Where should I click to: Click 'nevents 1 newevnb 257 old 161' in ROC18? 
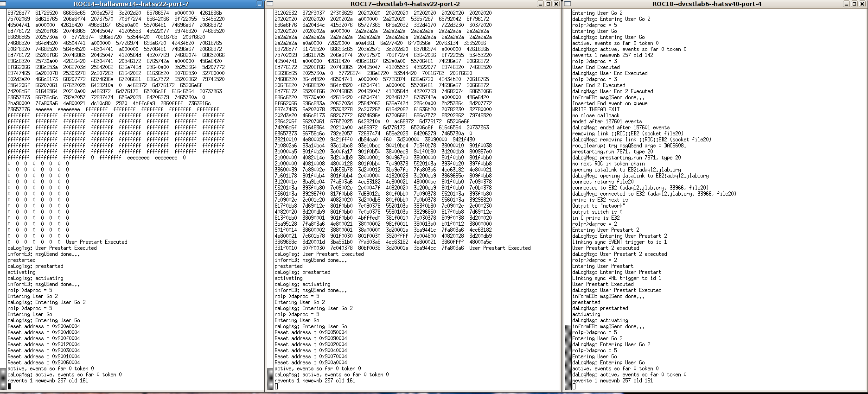[613, 381]
